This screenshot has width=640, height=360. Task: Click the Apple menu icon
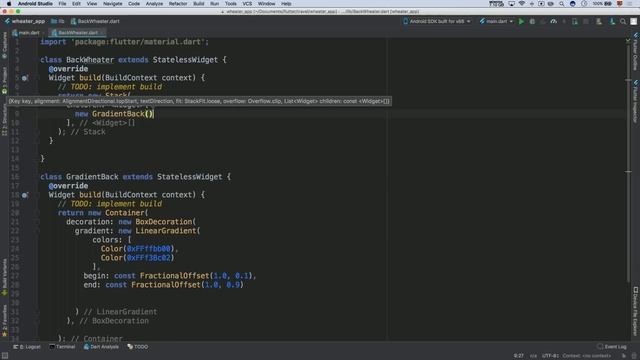click(x=9, y=4)
